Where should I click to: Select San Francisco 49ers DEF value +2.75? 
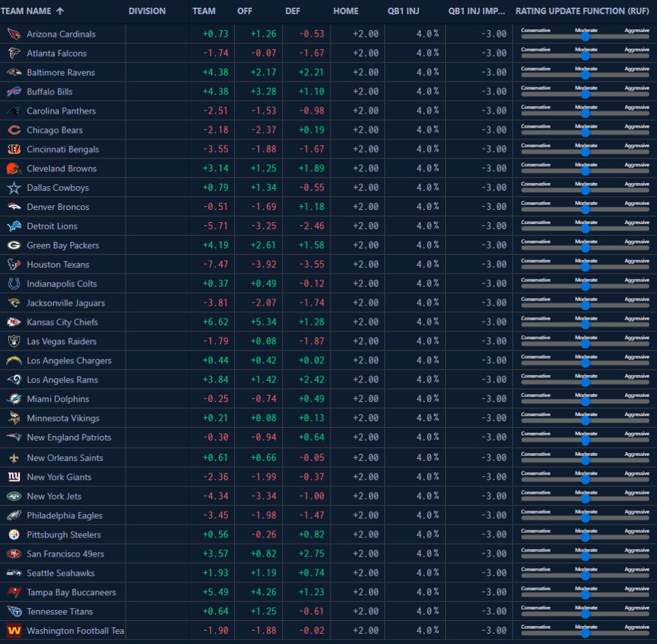[311, 554]
